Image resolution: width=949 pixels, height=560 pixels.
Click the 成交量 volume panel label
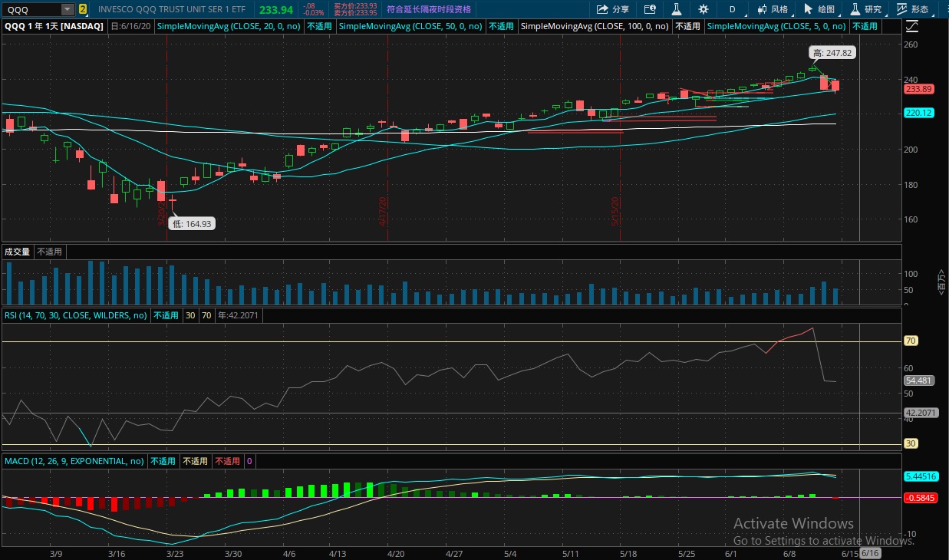pyautogui.click(x=17, y=251)
